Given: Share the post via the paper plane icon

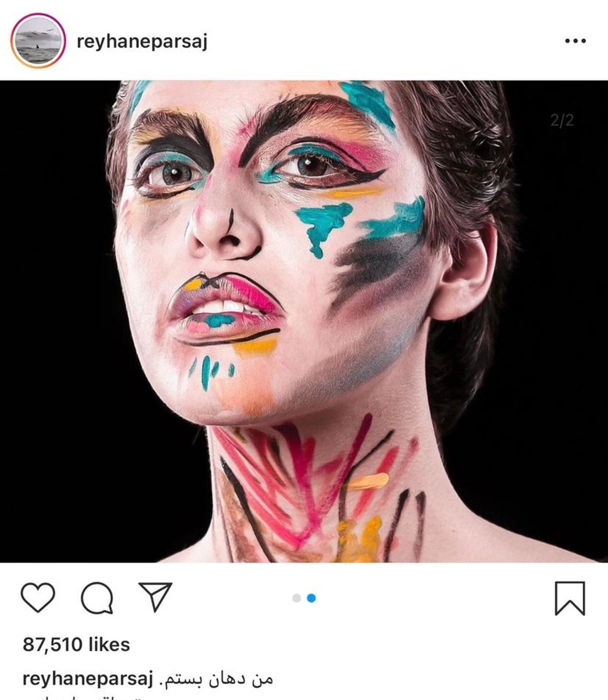Looking at the screenshot, I should click(x=155, y=597).
